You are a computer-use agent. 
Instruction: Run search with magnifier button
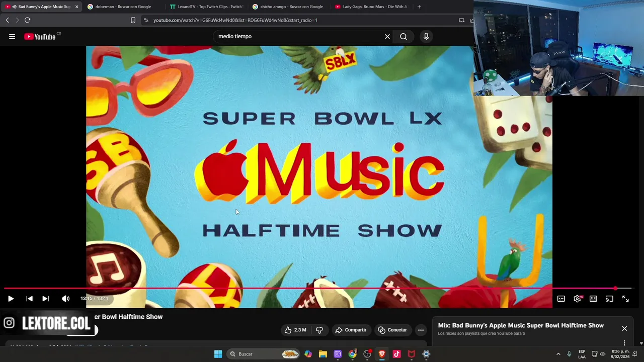coord(404,36)
